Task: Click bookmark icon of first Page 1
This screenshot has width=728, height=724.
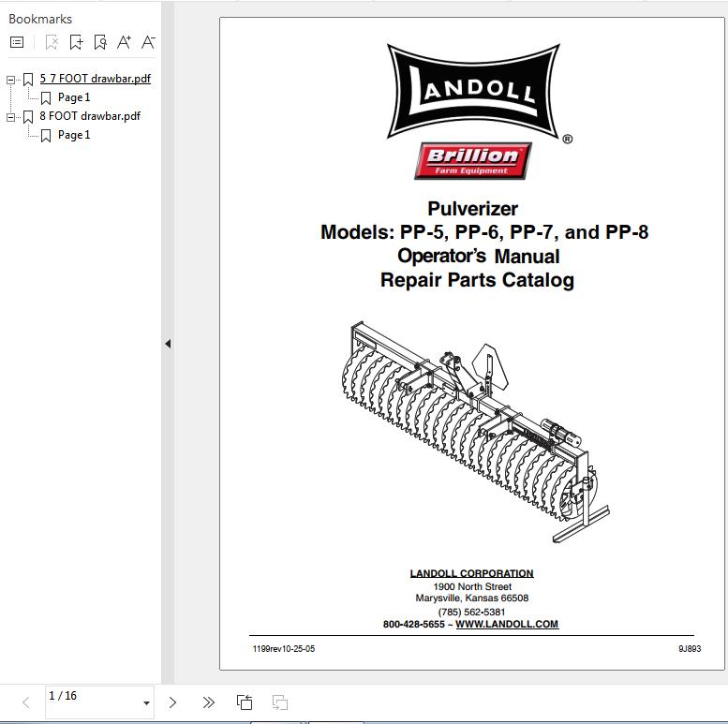Action: (x=46, y=98)
